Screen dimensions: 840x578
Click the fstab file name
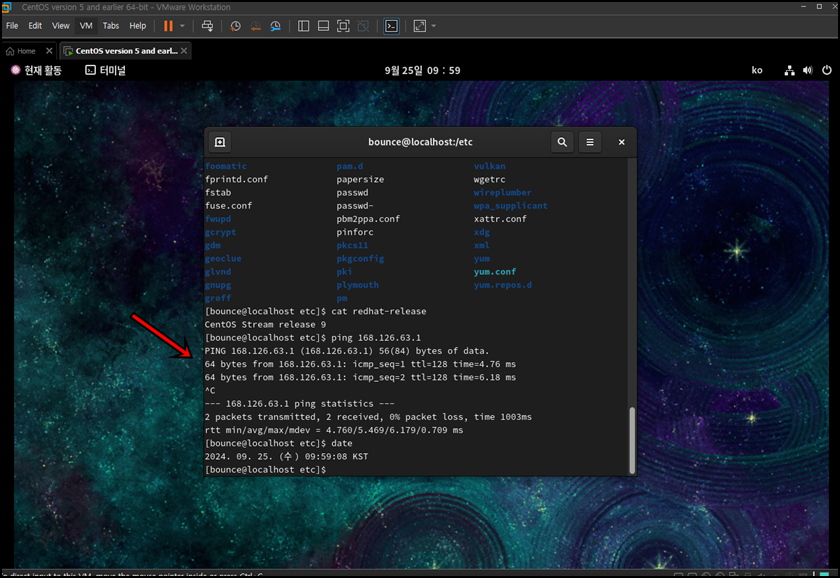[x=218, y=192]
